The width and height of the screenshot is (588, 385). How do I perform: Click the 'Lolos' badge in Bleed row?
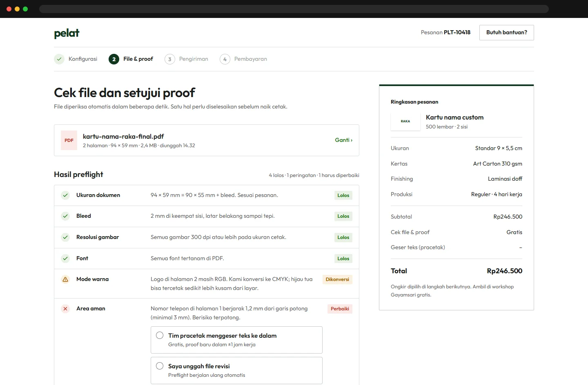point(343,216)
